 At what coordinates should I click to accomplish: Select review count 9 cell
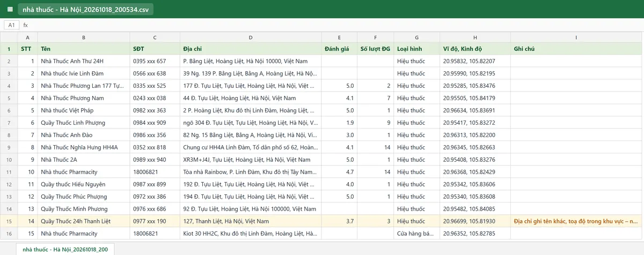(375, 123)
